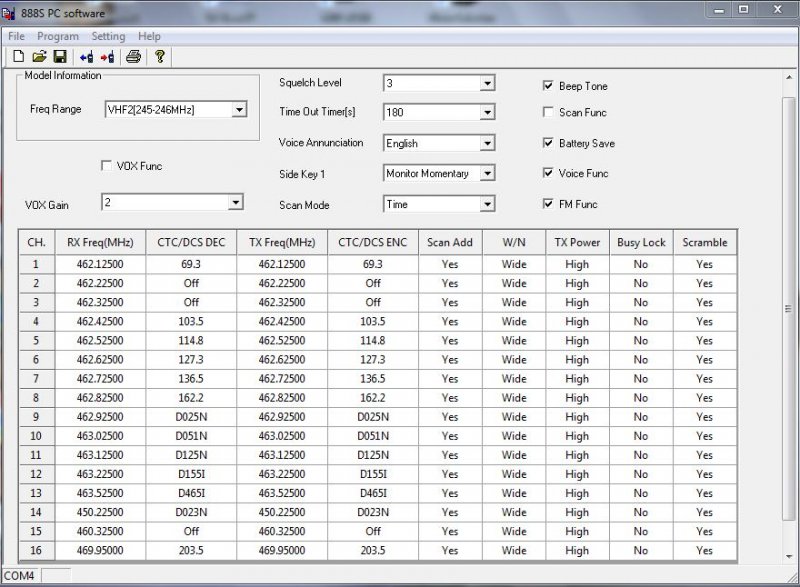Open the Setting menu
This screenshot has width=800, height=587.
(108, 36)
